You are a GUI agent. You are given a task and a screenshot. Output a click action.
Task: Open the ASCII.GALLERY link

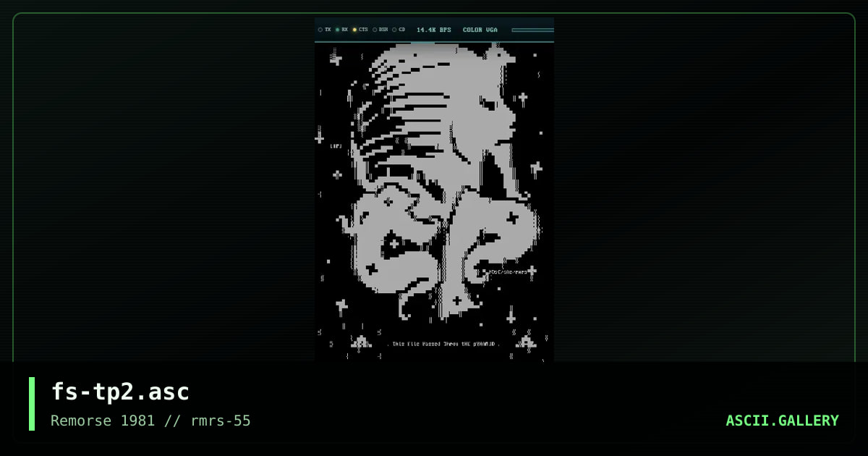point(783,421)
